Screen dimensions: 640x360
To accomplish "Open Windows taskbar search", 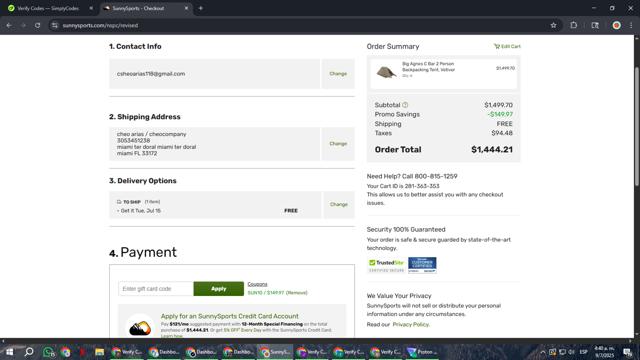I will pyautogui.click(x=29, y=352).
